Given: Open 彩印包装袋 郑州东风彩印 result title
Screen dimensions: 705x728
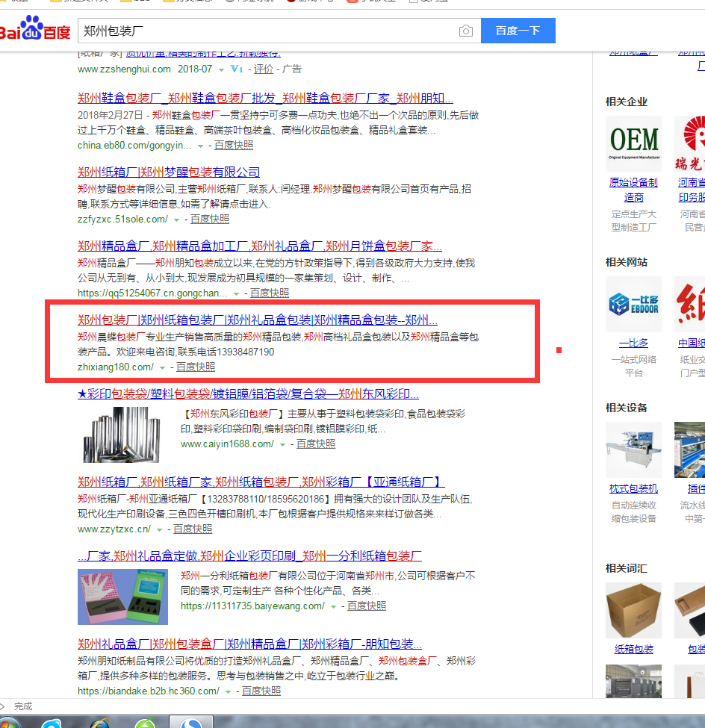Looking at the screenshot, I should click(x=248, y=394).
